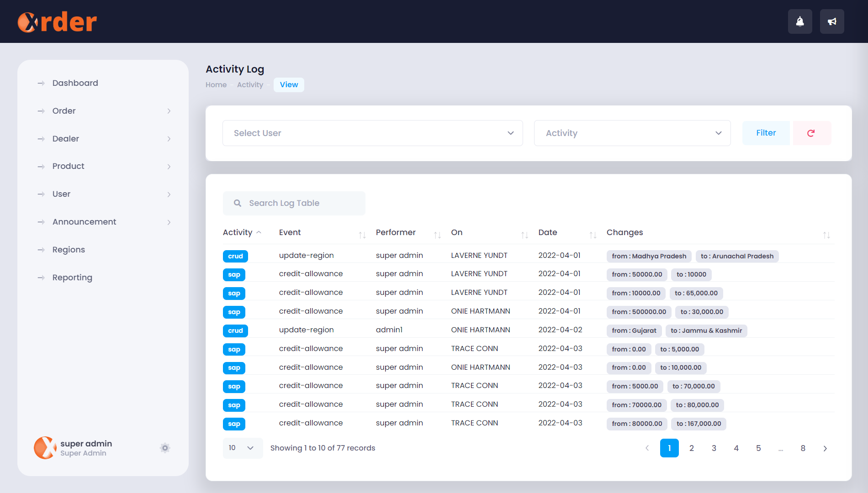868x493 pixels.
Task: Go to page 3 of records
Action: pos(714,448)
